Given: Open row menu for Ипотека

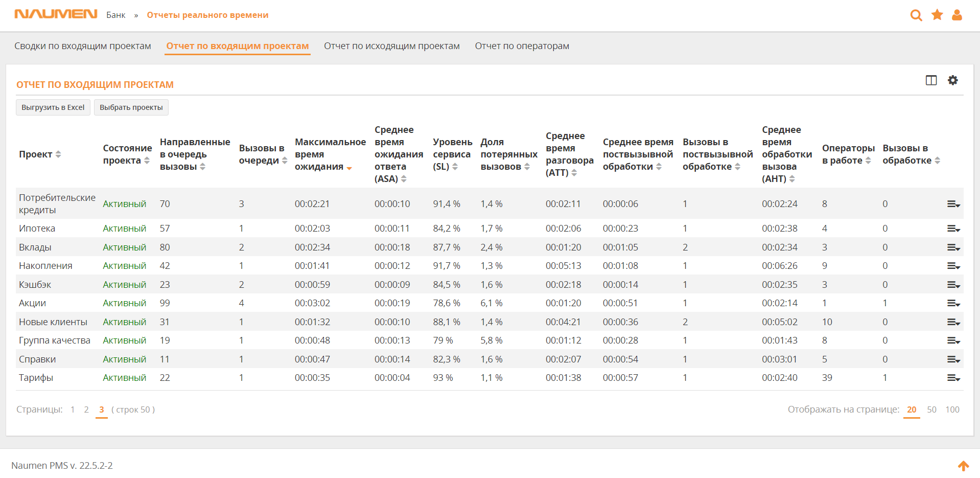Looking at the screenshot, I should [x=953, y=229].
